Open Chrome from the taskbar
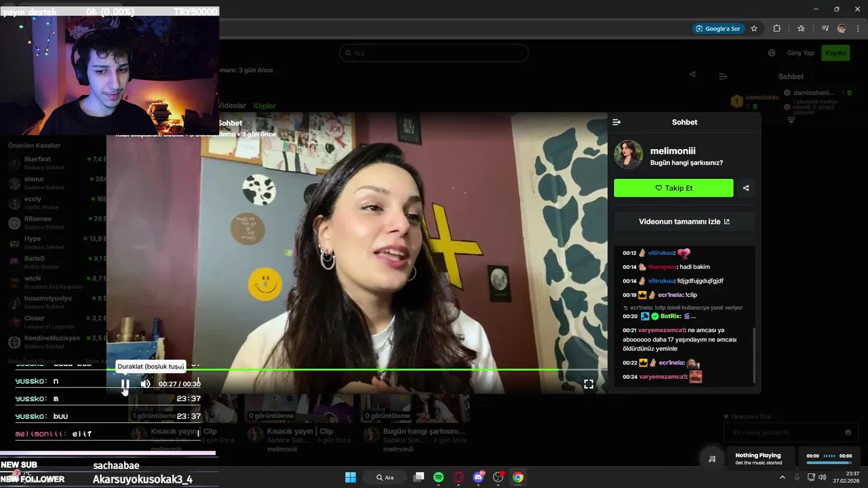 click(x=518, y=477)
